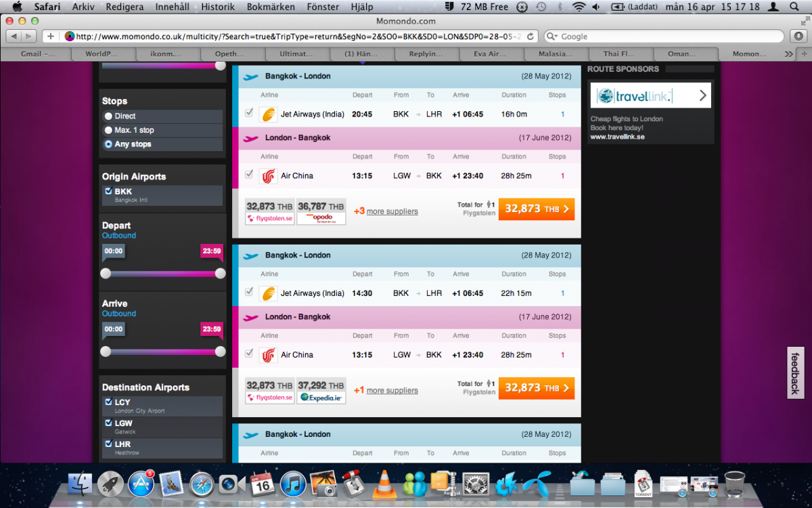Open iPhoto in the Dock
The height and width of the screenshot is (508, 812).
pyautogui.click(x=323, y=484)
